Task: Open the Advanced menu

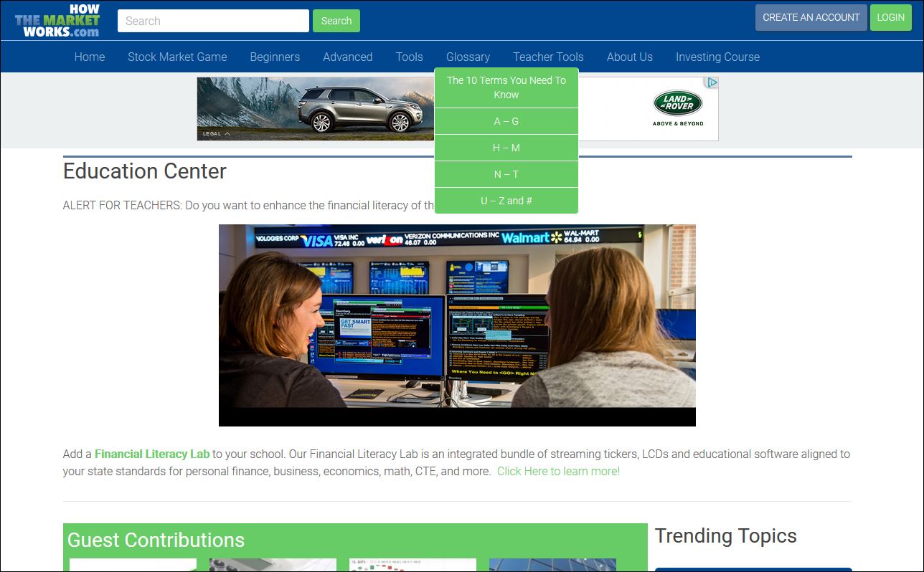Action: tap(347, 57)
